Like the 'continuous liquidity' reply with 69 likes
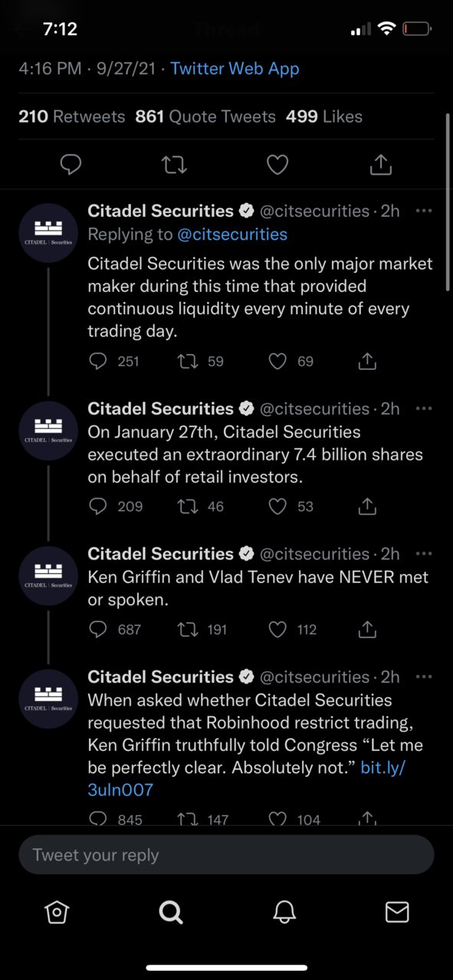This screenshot has width=453, height=980. pyautogui.click(x=277, y=361)
